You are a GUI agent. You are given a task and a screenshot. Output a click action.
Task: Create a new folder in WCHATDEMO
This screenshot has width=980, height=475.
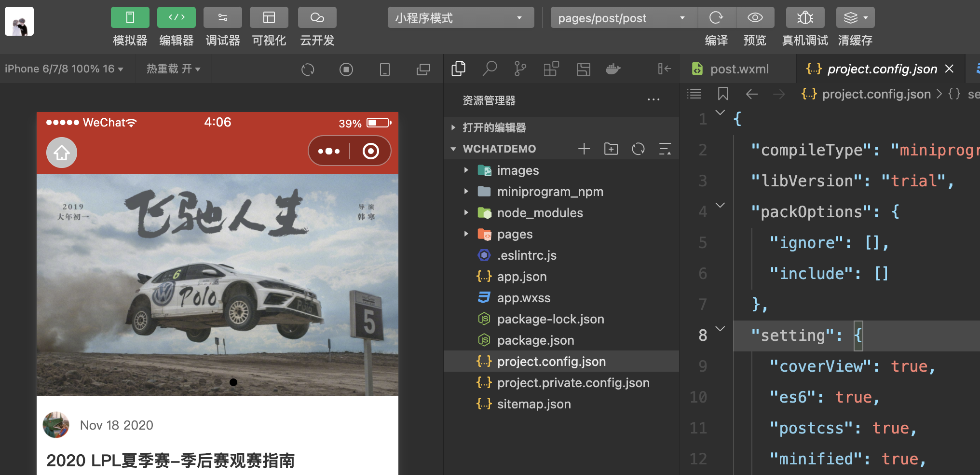tap(611, 149)
